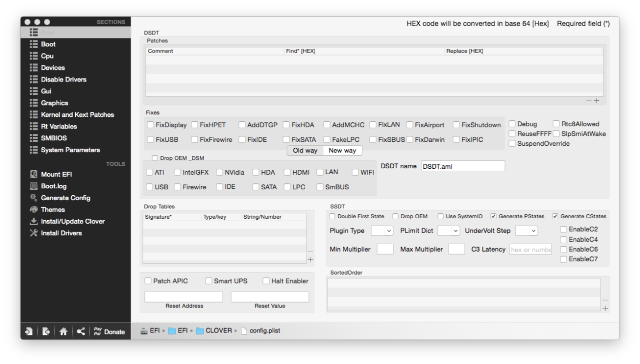Open the Themes tool icon
The image size is (640, 364).
tap(33, 210)
